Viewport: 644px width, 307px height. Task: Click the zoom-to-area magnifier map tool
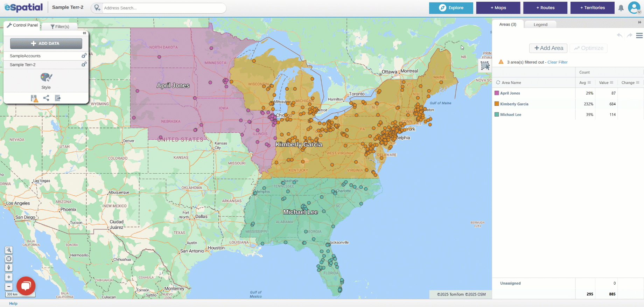click(9, 250)
